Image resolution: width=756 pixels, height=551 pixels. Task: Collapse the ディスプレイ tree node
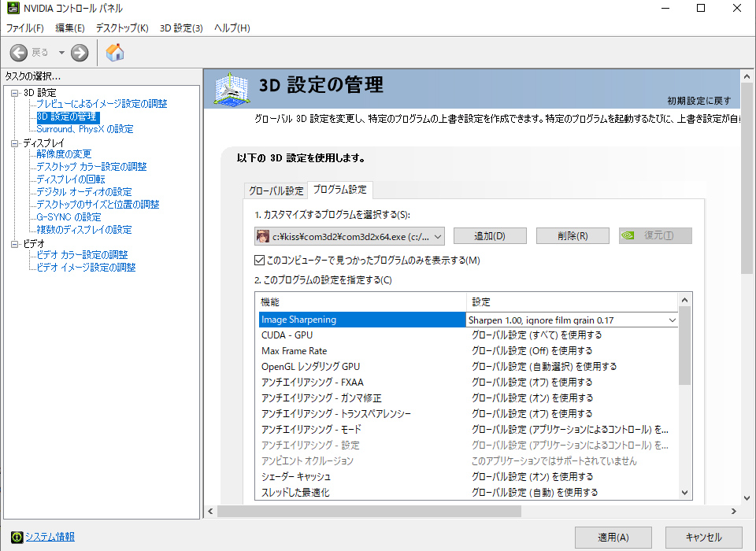pos(14,143)
